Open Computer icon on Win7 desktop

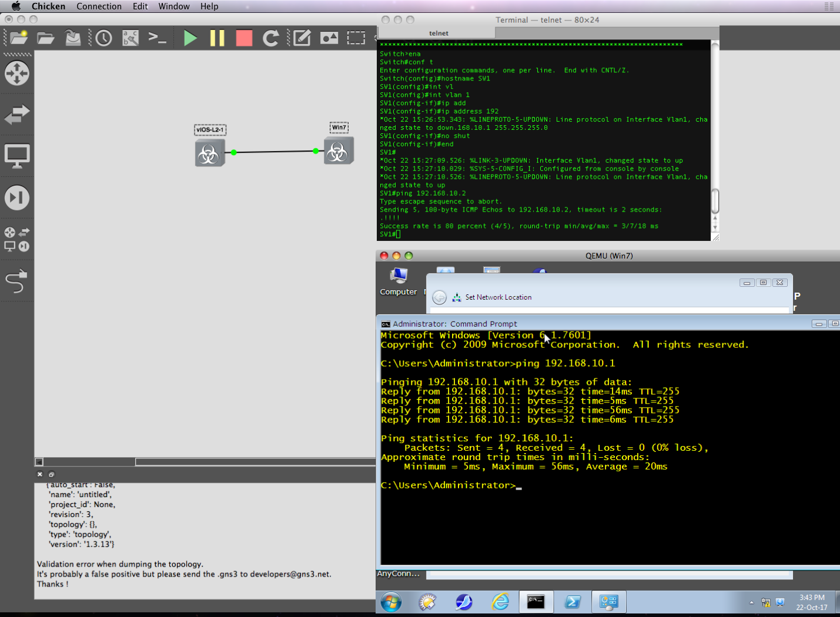(398, 281)
